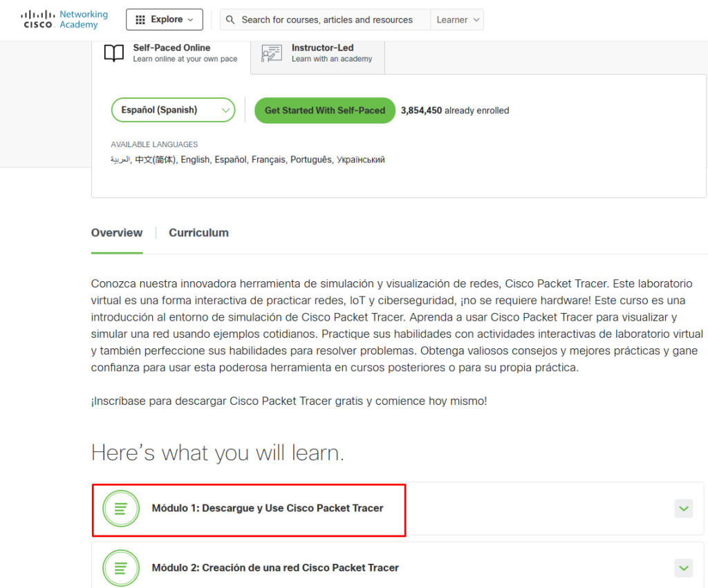
Task: Click the Módulo 2 green list icon
Action: tap(121, 568)
